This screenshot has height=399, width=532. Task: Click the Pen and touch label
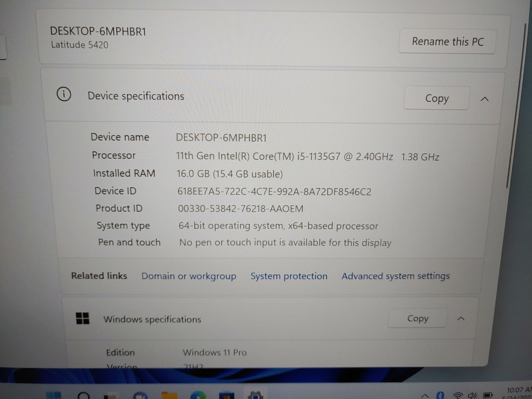click(x=129, y=242)
